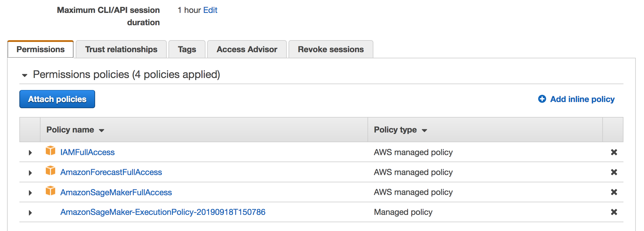The height and width of the screenshot is (231, 644).
Task: Click the AmazonSageMakerFullAccess policy cube icon
Action: tap(50, 191)
